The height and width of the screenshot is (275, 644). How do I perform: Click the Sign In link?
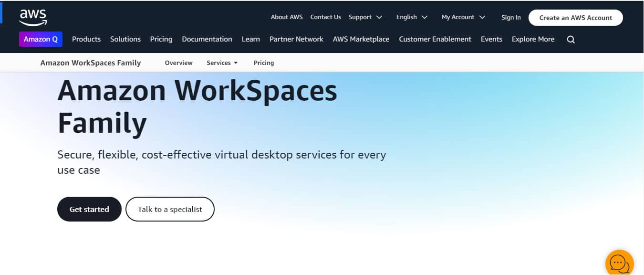(x=511, y=18)
